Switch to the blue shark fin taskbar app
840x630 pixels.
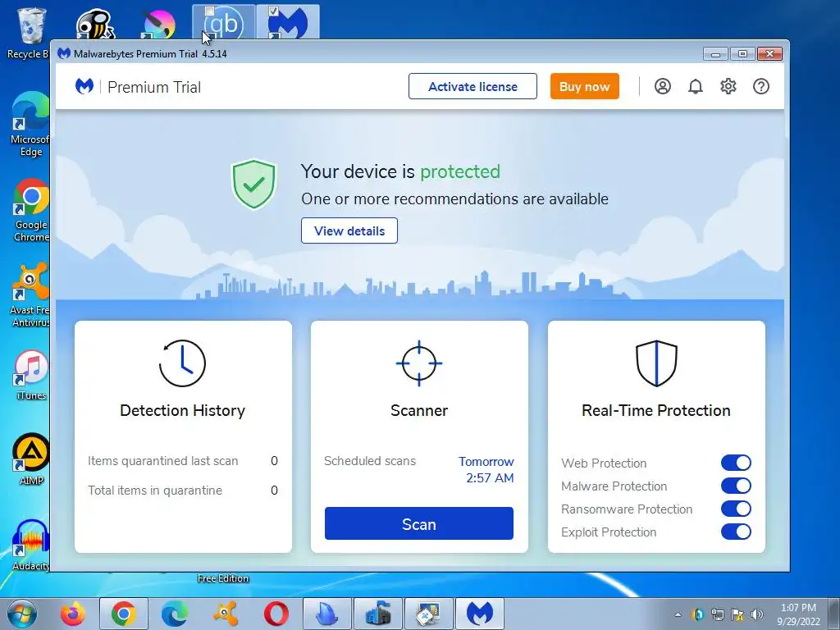[327, 614]
